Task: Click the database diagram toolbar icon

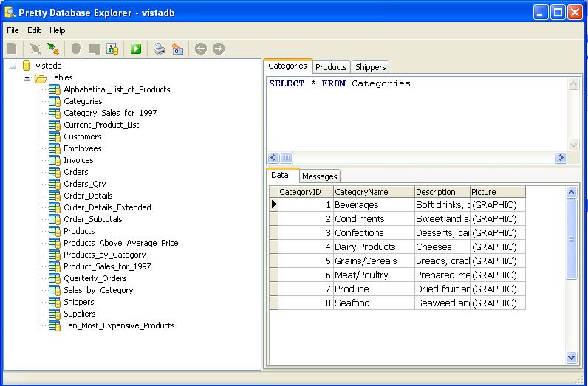Action: 112,49
